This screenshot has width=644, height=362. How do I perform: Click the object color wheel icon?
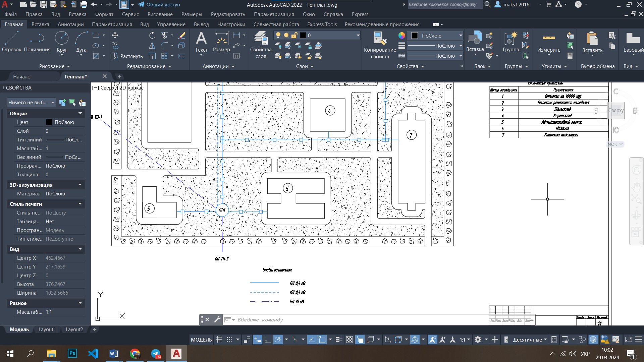pos(402,36)
